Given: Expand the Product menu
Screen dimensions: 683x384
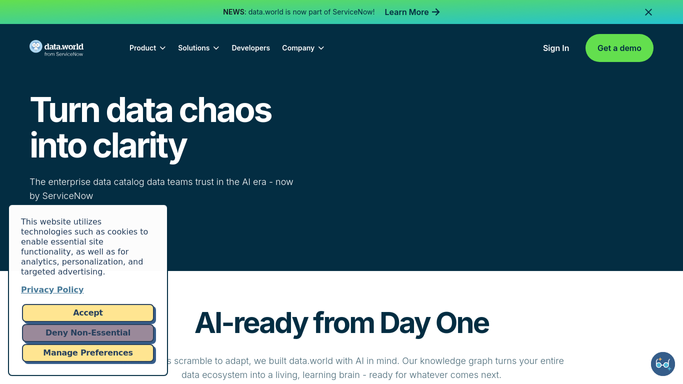Looking at the screenshot, I should (147, 48).
